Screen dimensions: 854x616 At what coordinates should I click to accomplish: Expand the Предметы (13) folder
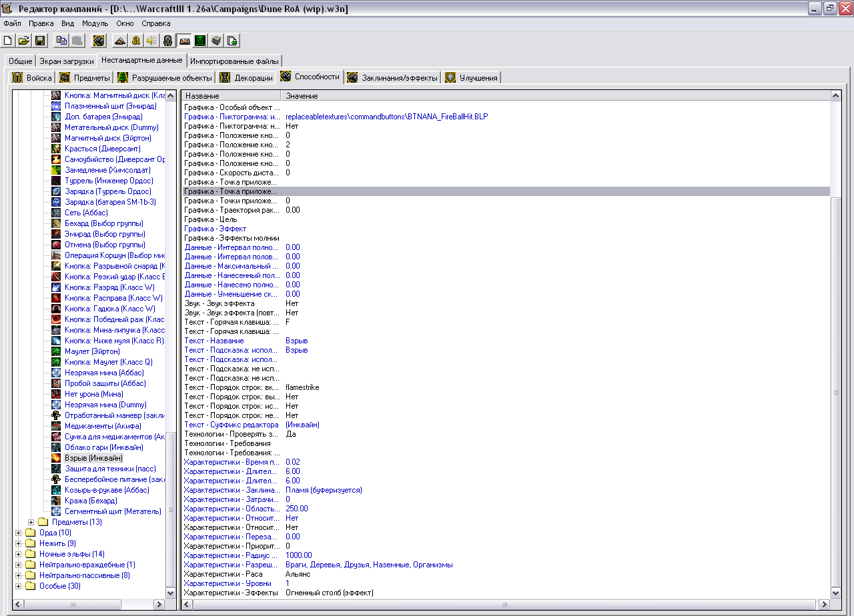point(31,522)
